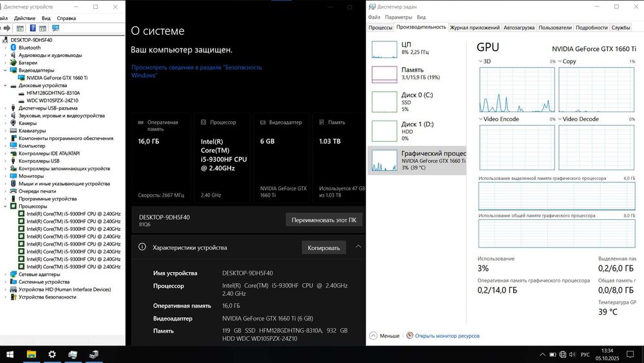This screenshot has height=363, width=644.
Task: Collapse the Видеоадаптеры tree node
Action: point(5,70)
